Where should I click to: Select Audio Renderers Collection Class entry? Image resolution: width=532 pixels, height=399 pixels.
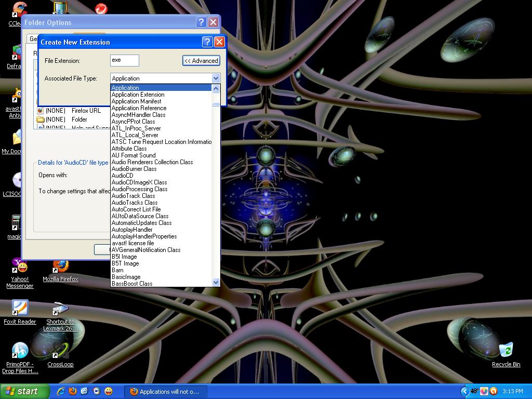(x=161, y=162)
